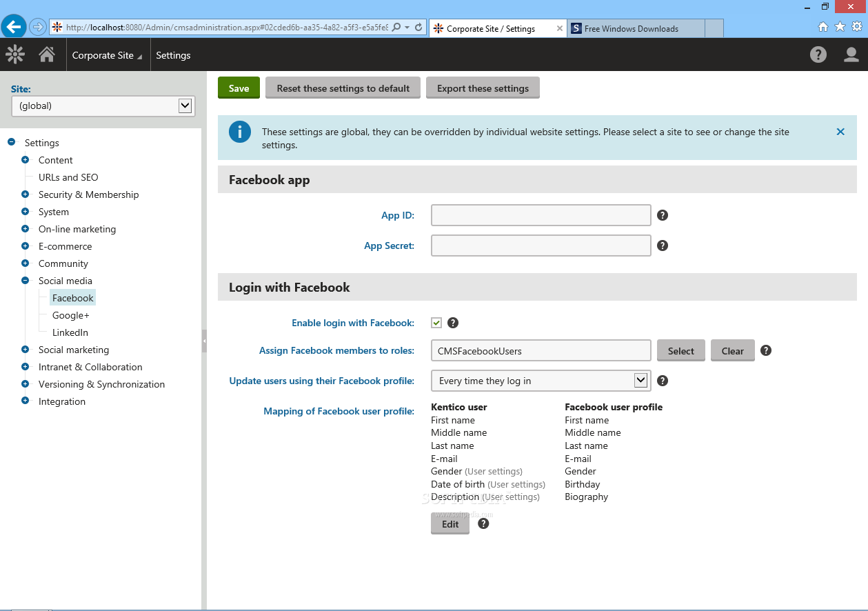Open Update users 'Every time they log in' dropdown

(x=541, y=381)
